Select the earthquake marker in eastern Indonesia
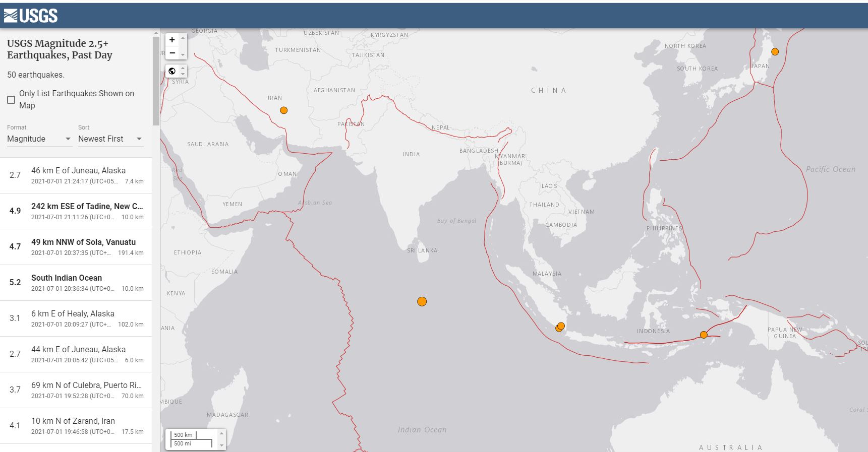The width and height of the screenshot is (868, 452). point(704,335)
